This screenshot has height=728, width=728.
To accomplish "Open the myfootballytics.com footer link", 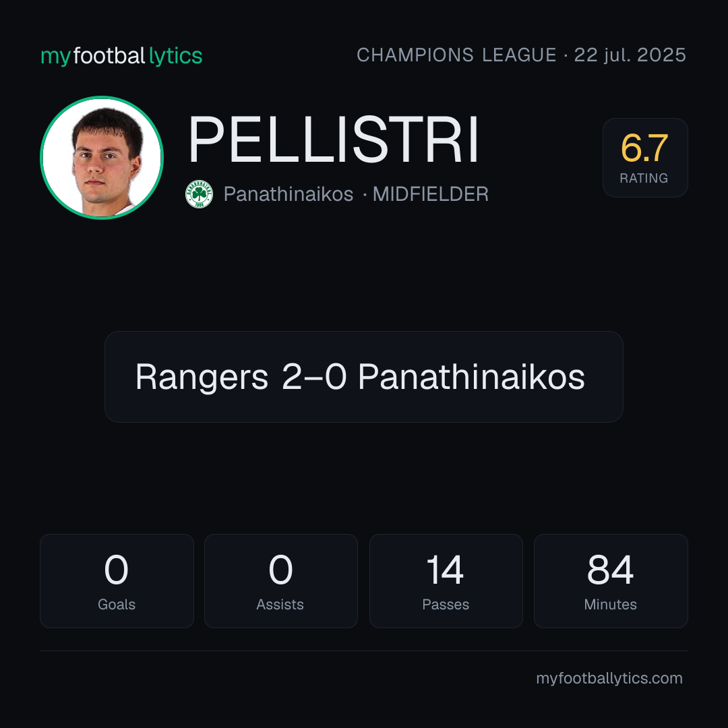I will pos(609,678).
